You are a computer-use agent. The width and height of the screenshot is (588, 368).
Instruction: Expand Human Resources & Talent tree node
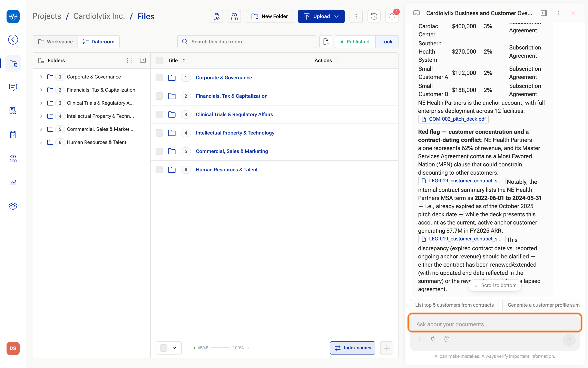(x=41, y=142)
